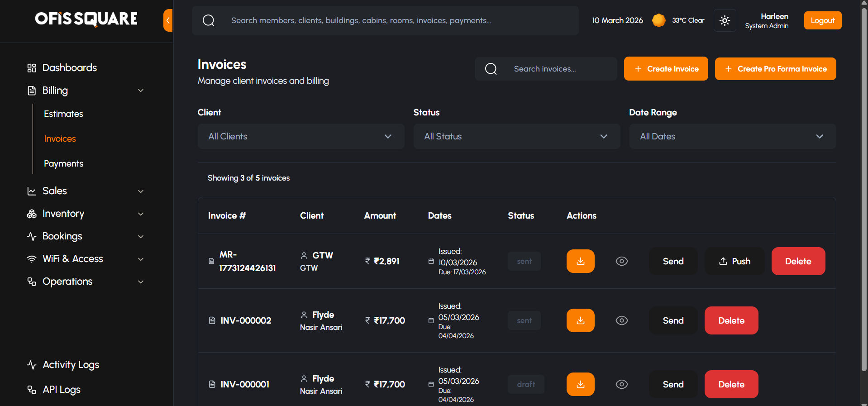Click calendar icon in INV-000002 dates
Screen dimensions: 868x406
[x=431, y=320]
